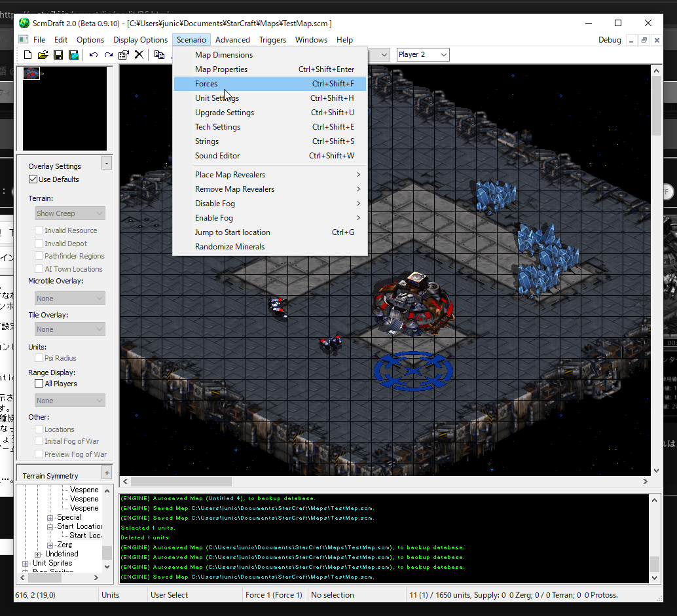Viewport: 677px width, 616px height.
Task: Click the Copy toolbar icon
Action: pyautogui.click(x=159, y=55)
